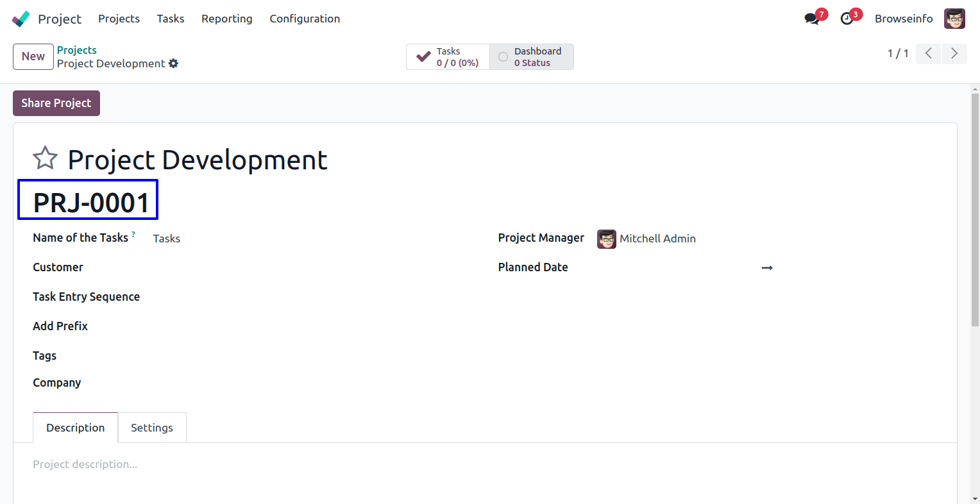Click Mitchell Admin's avatar in Project Manager

pyautogui.click(x=606, y=239)
